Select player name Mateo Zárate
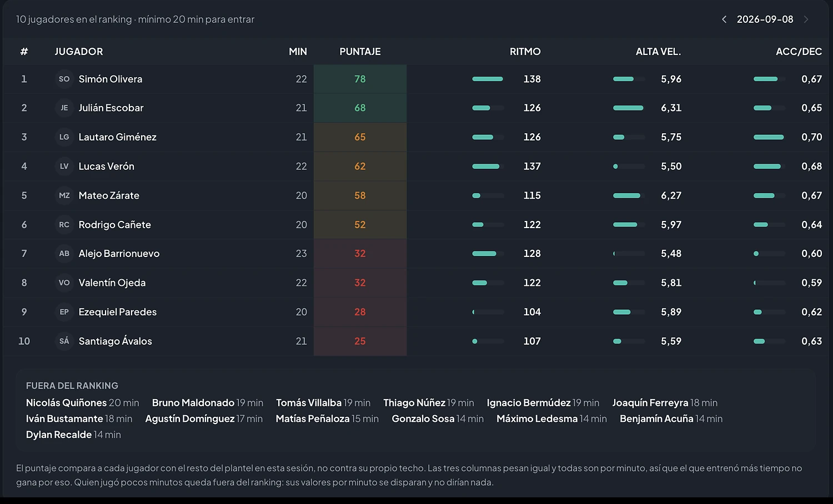Screen dimensions: 833x504 pyautogui.click(x=109, y=195)
